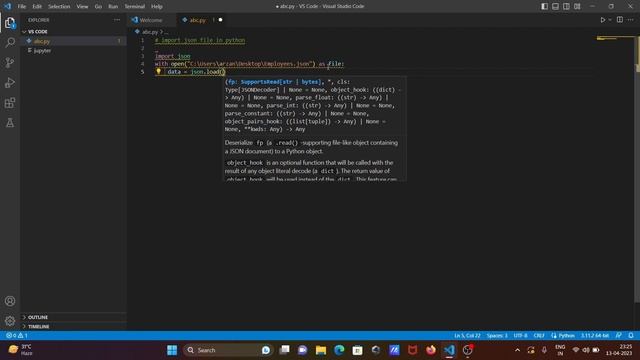Viewport: 640px width, 360px height.
Task: Open the Explorer Views and More Actions ellipsis
Action: point(117,20)
